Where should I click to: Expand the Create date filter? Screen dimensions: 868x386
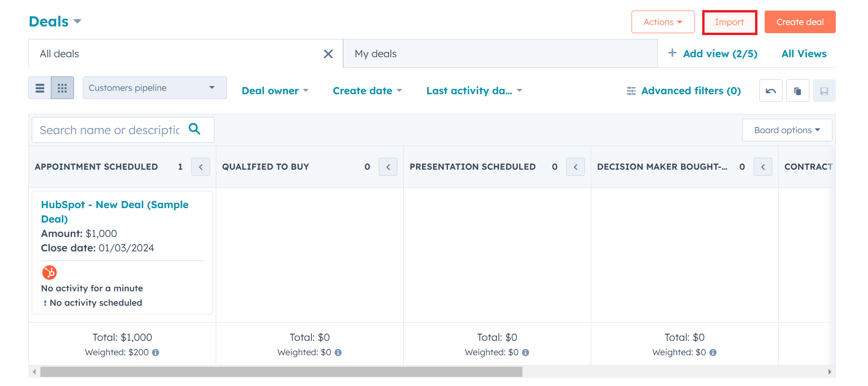coord(367,91)
